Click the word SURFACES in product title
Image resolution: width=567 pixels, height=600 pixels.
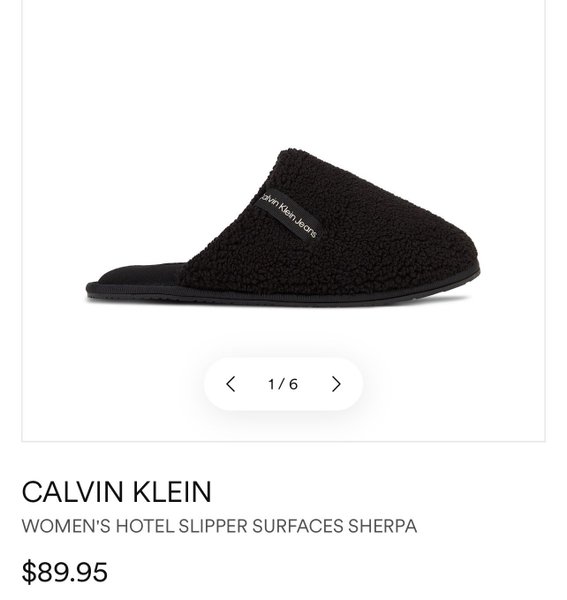(298, 526)
